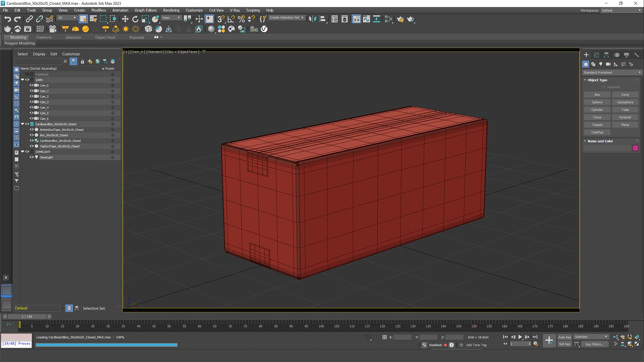Choose the Select and Rotate tool
This screenshot has width=644, height=362.
point(135,19)
